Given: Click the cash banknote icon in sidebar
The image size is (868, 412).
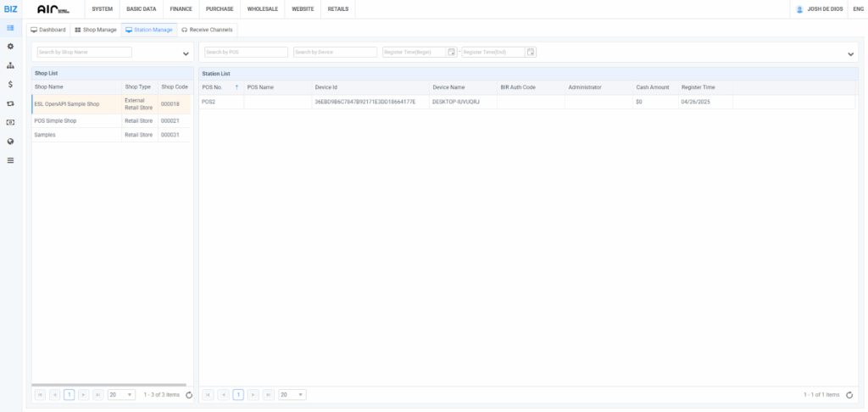Looking at the screenshot, I should coord(10,122).
